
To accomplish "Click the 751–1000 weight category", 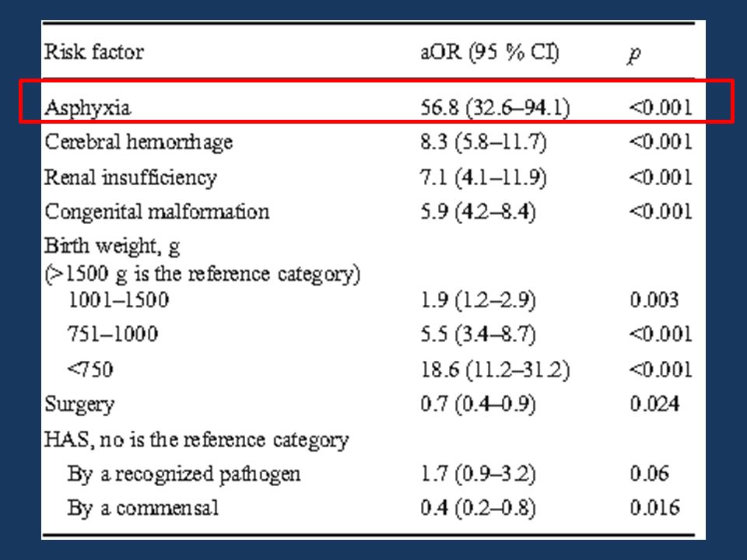I will (x=113, y=334).
